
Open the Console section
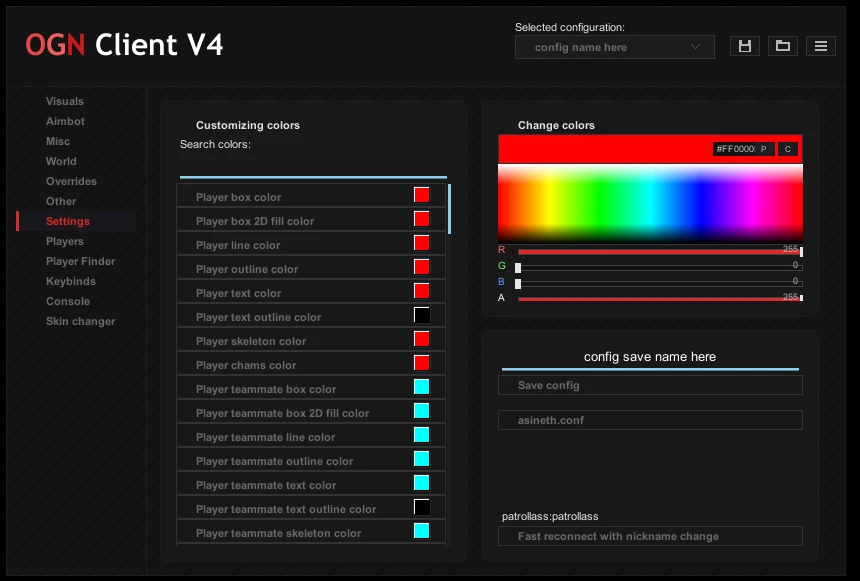coord(68,301)
